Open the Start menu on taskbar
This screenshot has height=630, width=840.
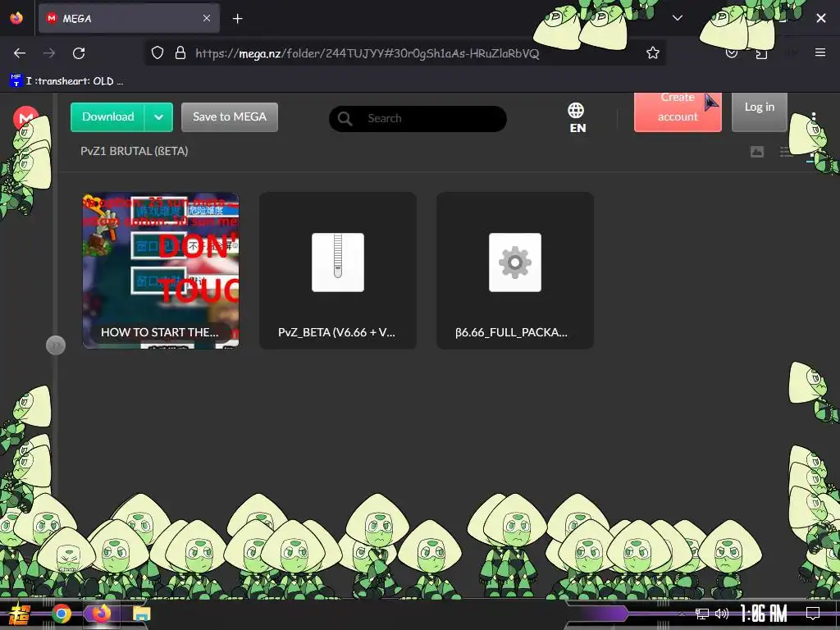tap(20, 614)
